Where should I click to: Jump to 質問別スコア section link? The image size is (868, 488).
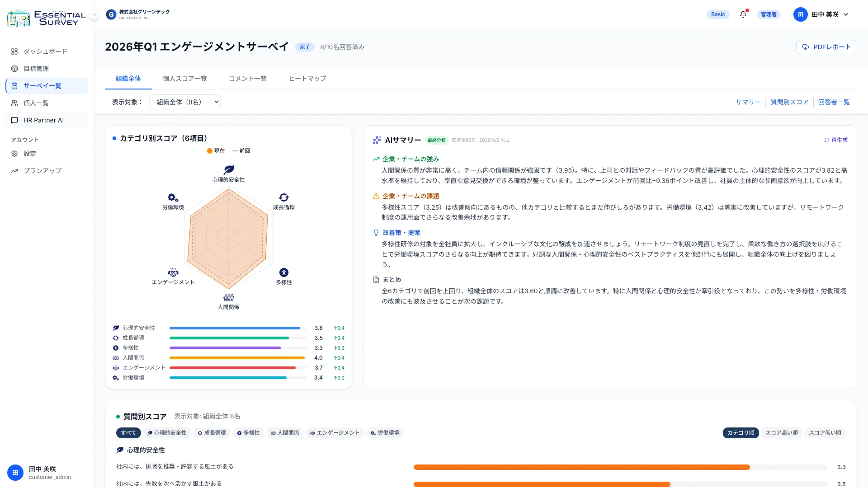[x=789, y=102]
